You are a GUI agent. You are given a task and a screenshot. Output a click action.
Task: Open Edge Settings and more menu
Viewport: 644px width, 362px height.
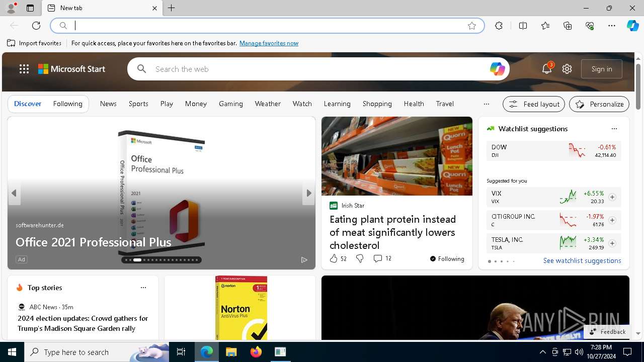click(x=612, y=26)
